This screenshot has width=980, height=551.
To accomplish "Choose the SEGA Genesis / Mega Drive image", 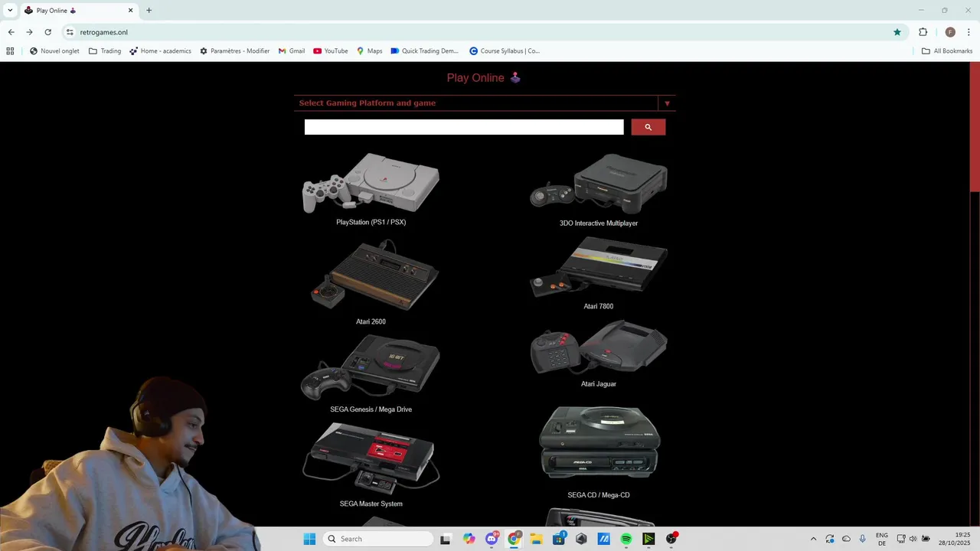I will (x=371, y=367).
